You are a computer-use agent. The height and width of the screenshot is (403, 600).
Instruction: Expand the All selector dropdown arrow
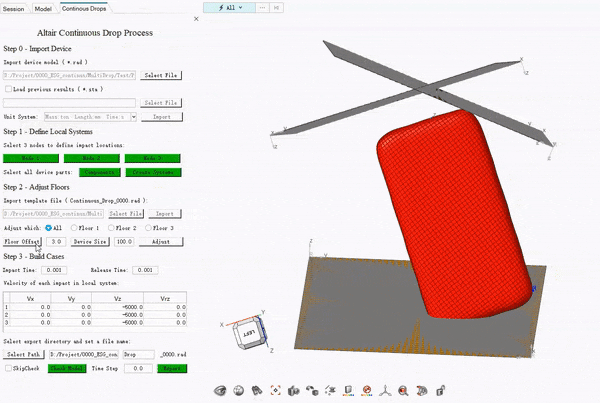pyautogui.click(x=241, y=8)
